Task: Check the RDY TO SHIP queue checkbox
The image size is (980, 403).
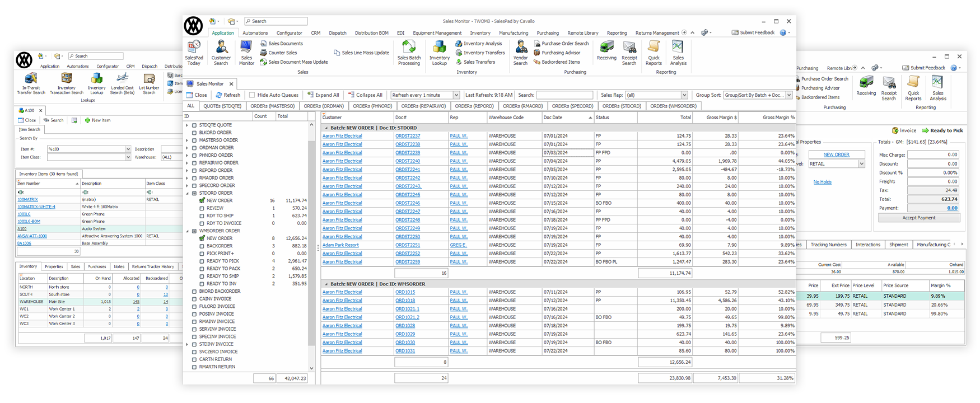Action: pyautogui.click(x=202, y=215)
